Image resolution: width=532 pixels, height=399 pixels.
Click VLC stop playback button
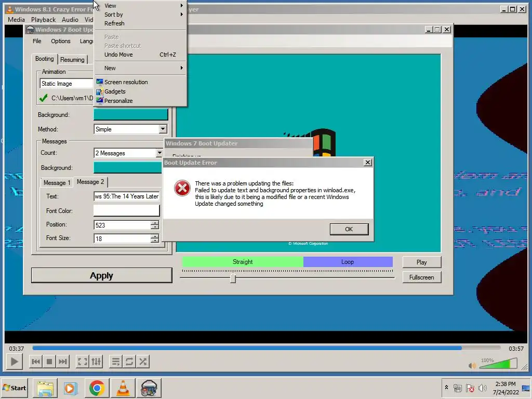coord(49,362)
